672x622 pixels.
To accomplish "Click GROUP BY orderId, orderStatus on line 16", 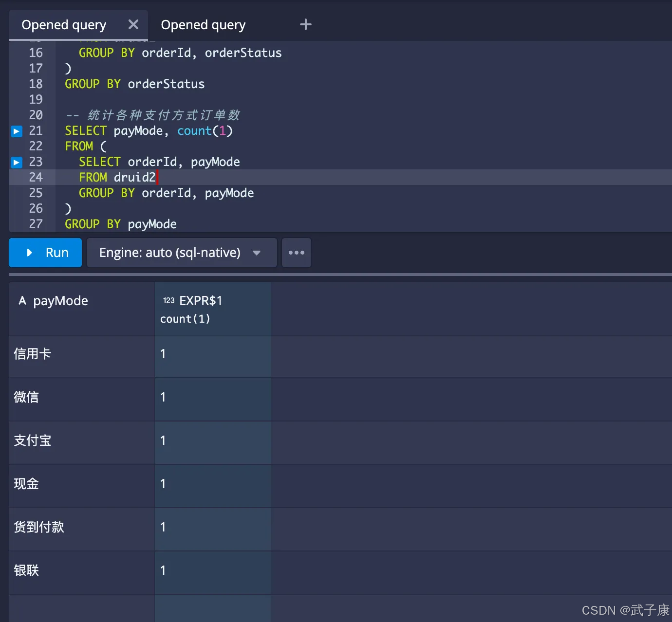I will click(x=180, y=53).
